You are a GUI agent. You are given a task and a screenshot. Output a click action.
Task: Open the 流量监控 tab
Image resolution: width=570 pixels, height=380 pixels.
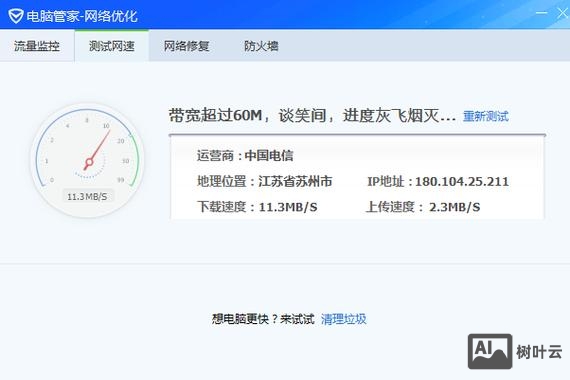click(x=37, y=46)
